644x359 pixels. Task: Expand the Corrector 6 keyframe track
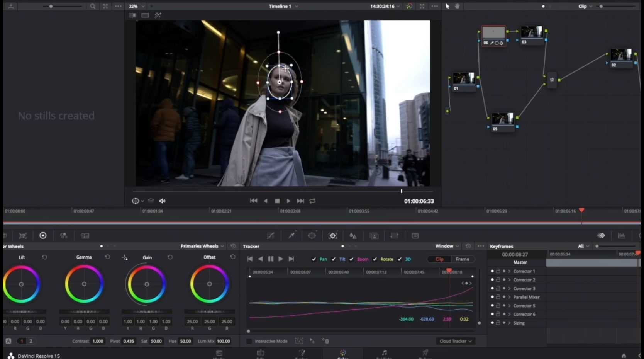pyautogui.click(x=510, y=314)
